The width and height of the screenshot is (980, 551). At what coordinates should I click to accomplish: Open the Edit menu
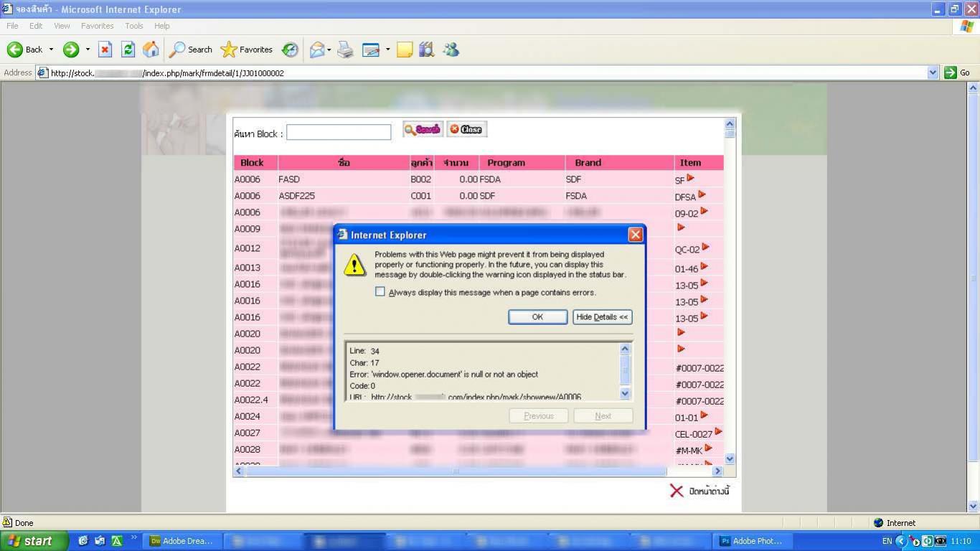(36, 26)
